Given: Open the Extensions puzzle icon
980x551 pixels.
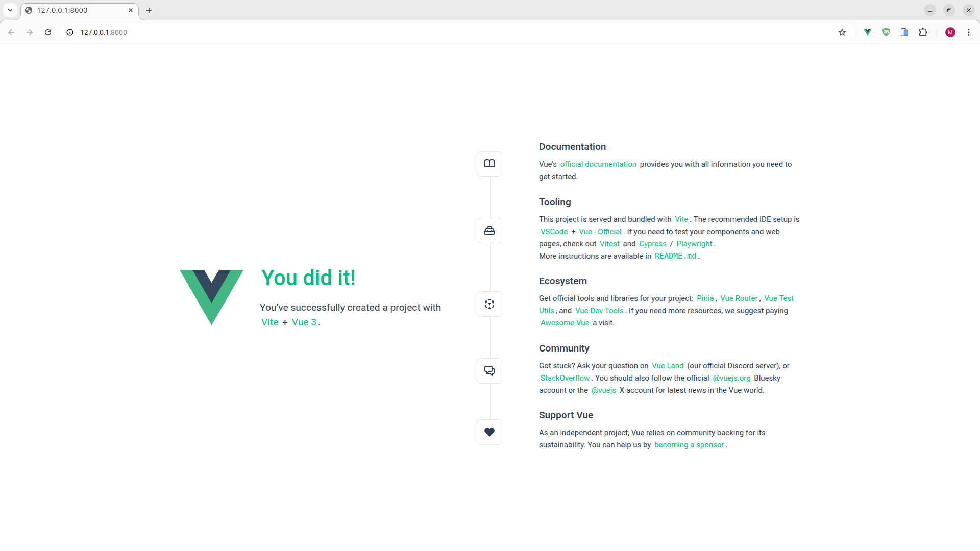Looking at the screenshot, I should [923, 32].
